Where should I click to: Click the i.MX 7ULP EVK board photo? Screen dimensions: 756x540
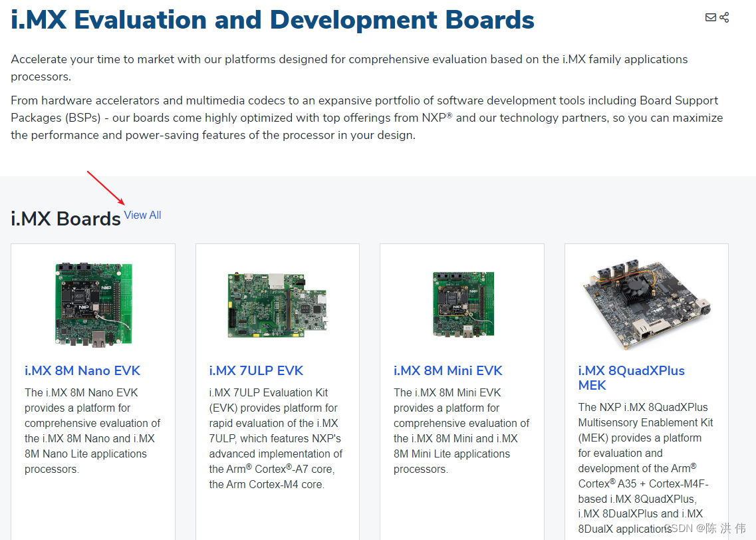click(277, 303)
